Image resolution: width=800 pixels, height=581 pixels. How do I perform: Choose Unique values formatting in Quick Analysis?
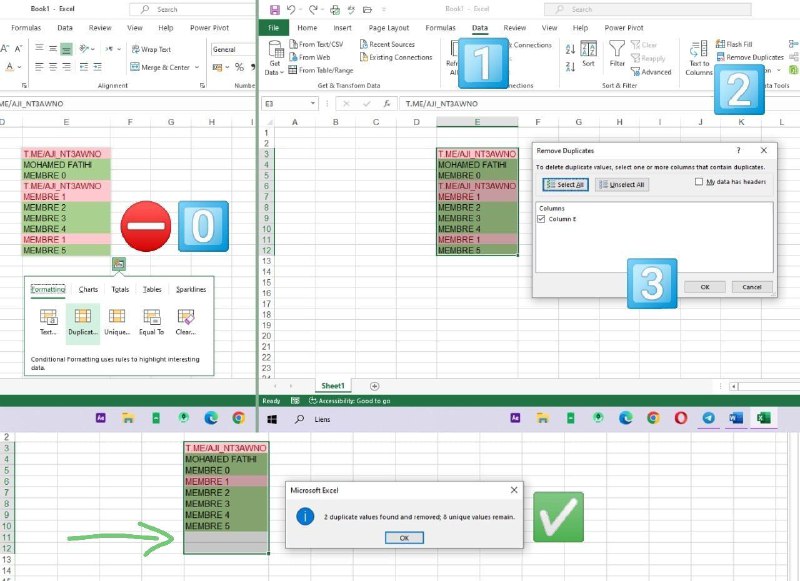(x=117, y=322)
